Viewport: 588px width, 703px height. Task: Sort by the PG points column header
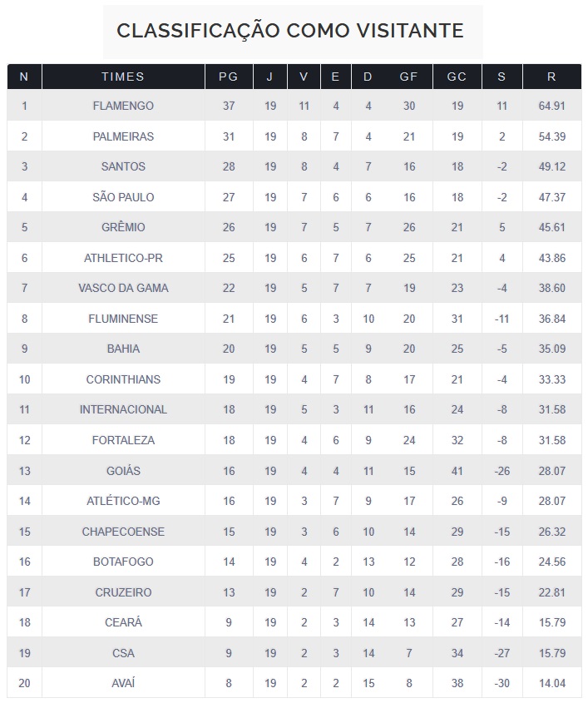coord(229,77)
